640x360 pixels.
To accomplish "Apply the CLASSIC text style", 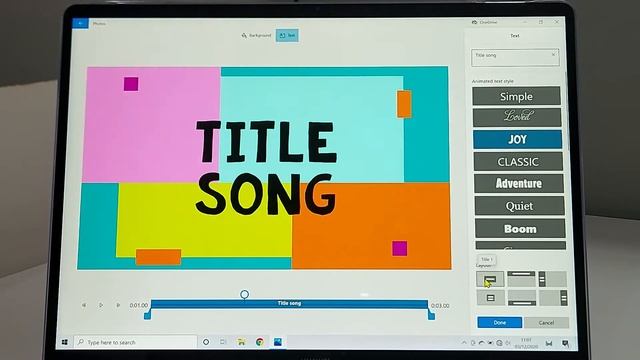I will pos(518,162).
